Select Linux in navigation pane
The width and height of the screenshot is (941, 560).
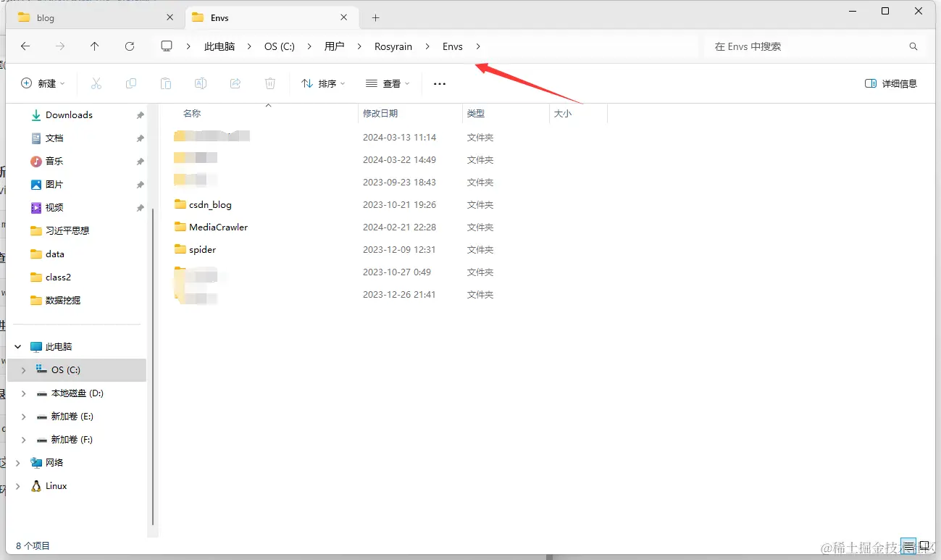point(56,485)
